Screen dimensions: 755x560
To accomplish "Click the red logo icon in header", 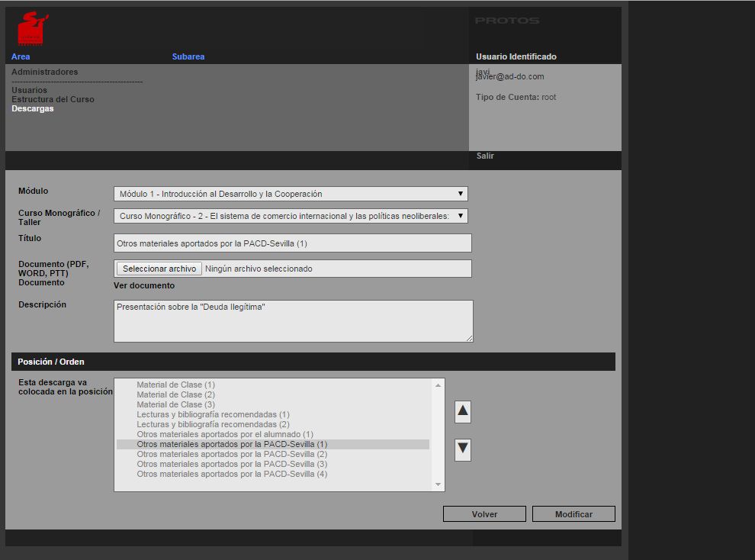I will [x=32, y=29].
